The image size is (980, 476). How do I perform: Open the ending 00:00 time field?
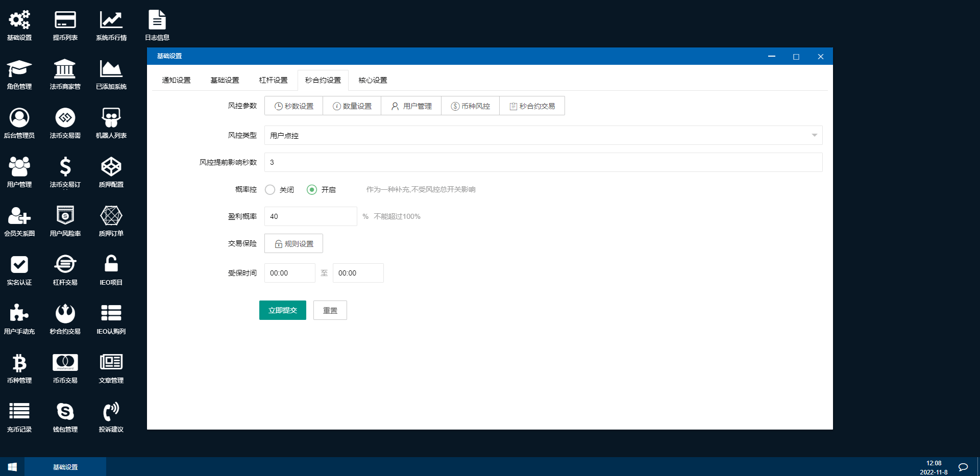coord(357,272)
